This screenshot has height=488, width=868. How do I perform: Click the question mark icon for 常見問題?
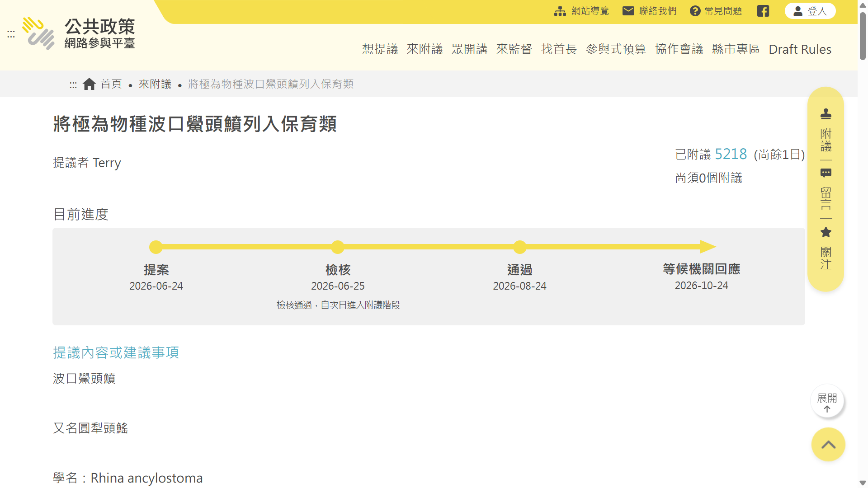[695, 11]
